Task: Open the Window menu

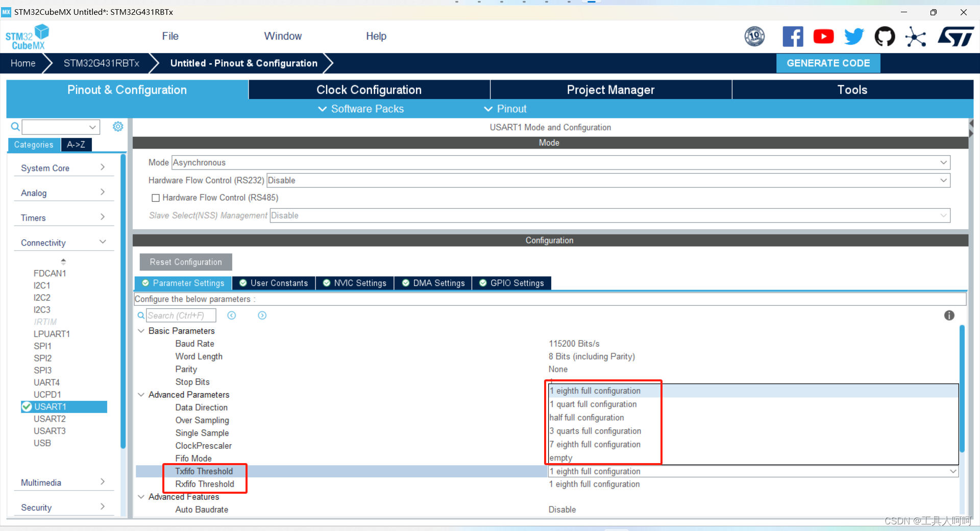Action: click(283, 36)
